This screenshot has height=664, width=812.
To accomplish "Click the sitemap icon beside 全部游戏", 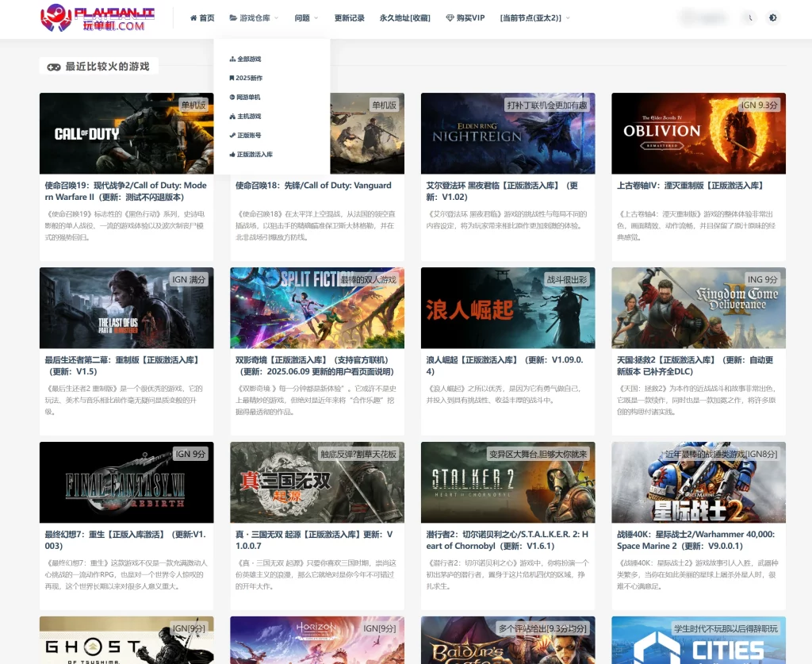I will 232,59.
